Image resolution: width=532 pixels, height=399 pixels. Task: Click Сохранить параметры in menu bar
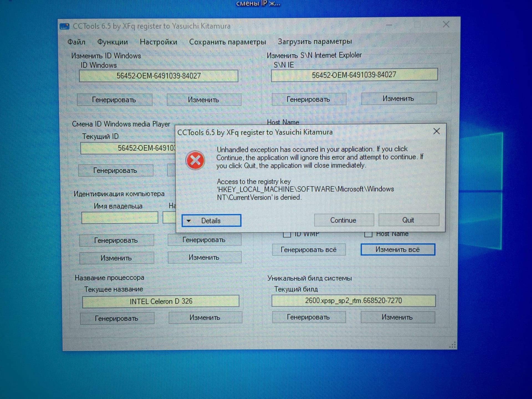tap(227, 42)
